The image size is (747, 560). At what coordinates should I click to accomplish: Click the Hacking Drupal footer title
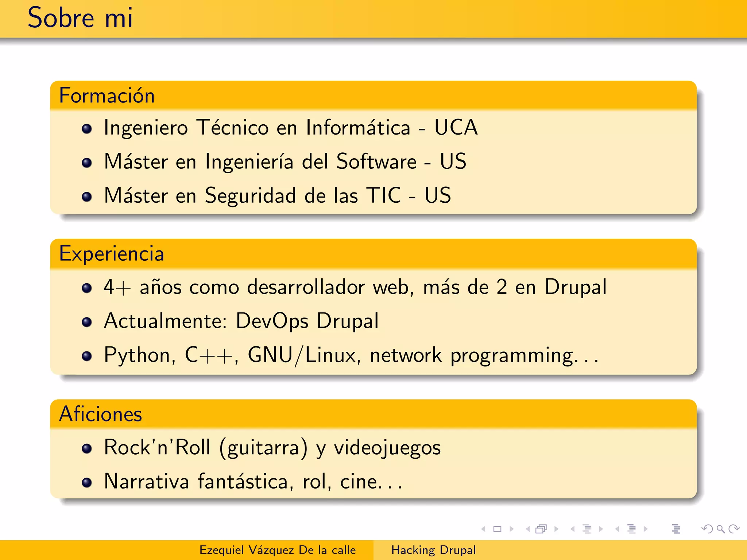(x=433, y=550)
